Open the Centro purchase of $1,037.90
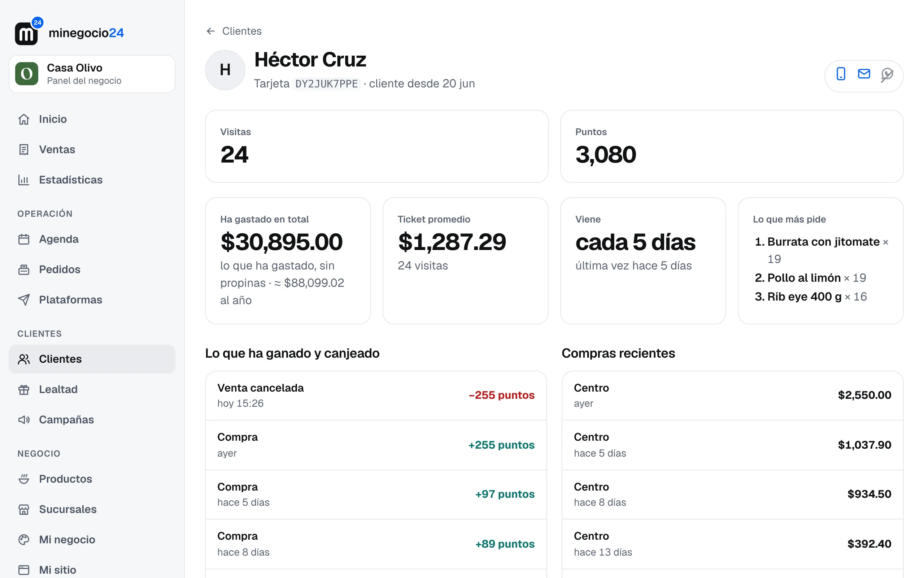Image resolution: width=924 pixels, height=578 pixels. pos(732,445)
